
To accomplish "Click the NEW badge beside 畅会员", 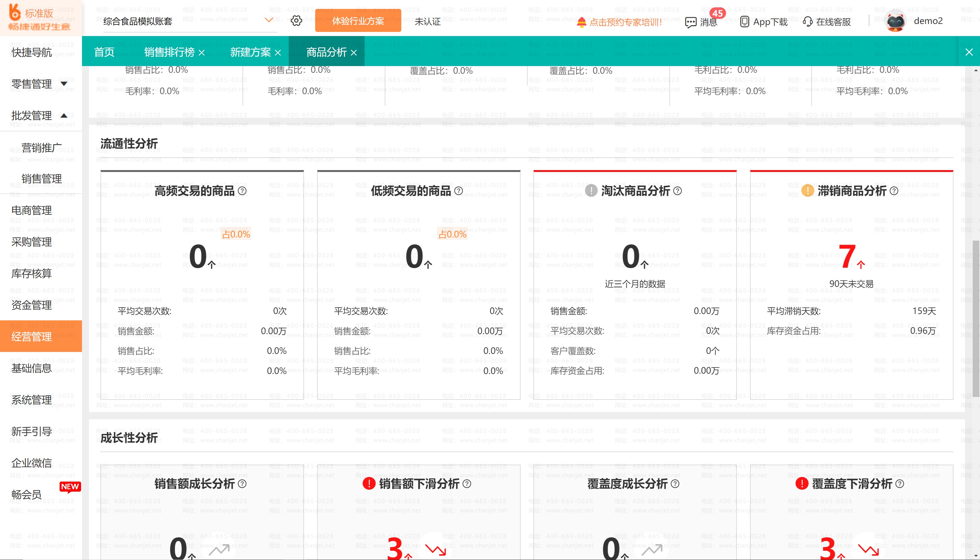I will pos(70,487).
